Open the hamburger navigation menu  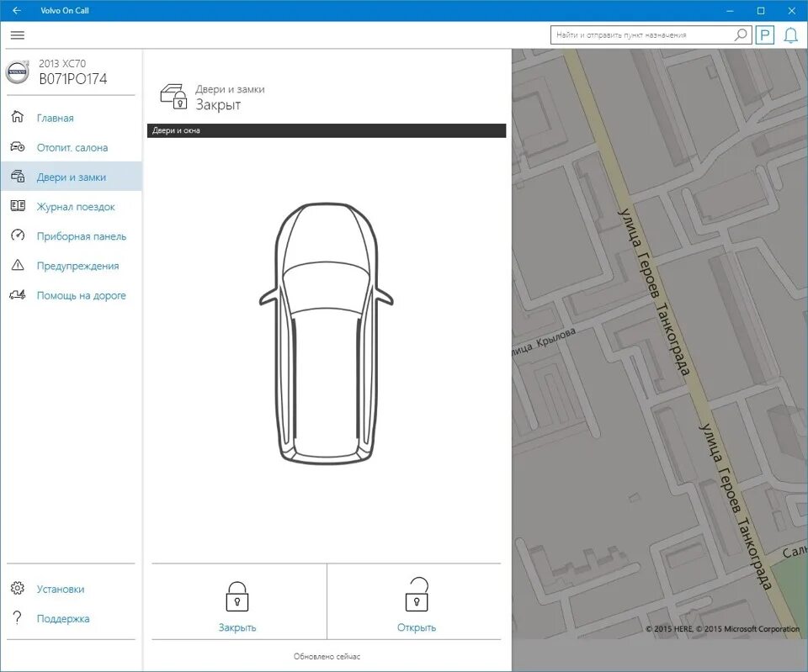pyautogui.click(x=18, y=35)
